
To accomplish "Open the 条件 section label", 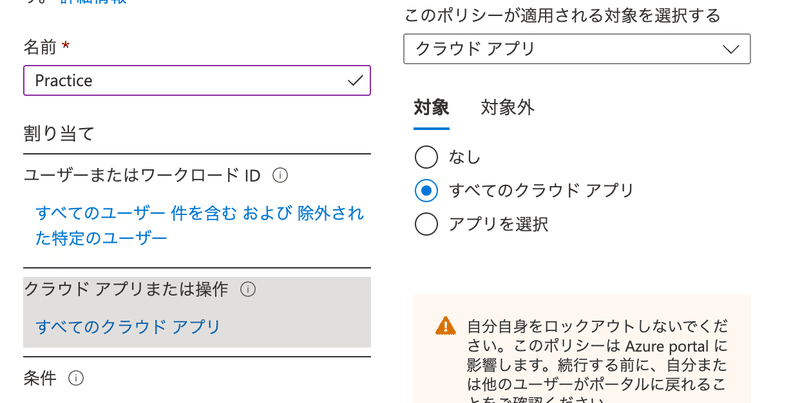I will click(x=40, y=378).
